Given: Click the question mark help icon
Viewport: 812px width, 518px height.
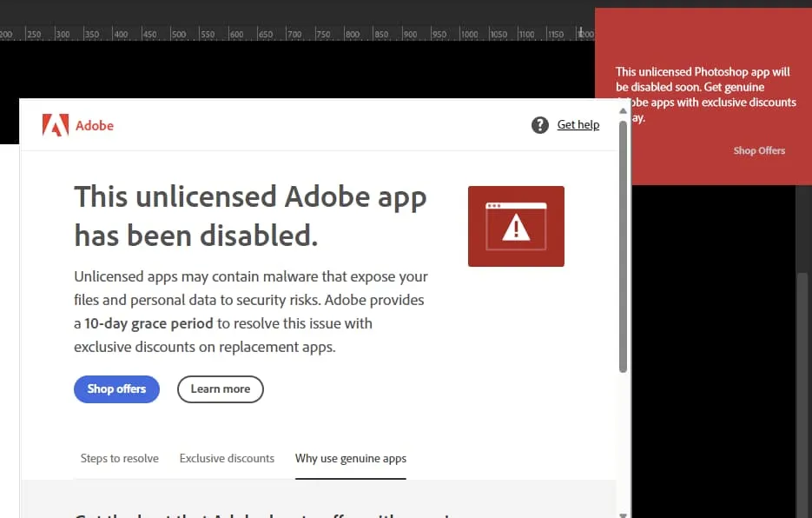Looking at the screenshot, I should point(538,124).
